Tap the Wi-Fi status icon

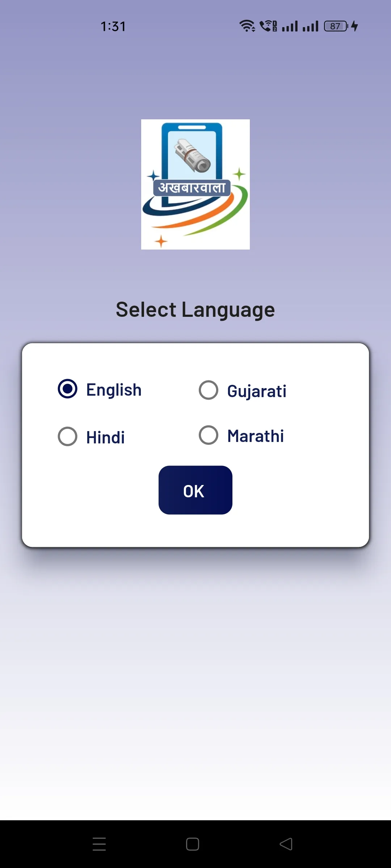247,26
